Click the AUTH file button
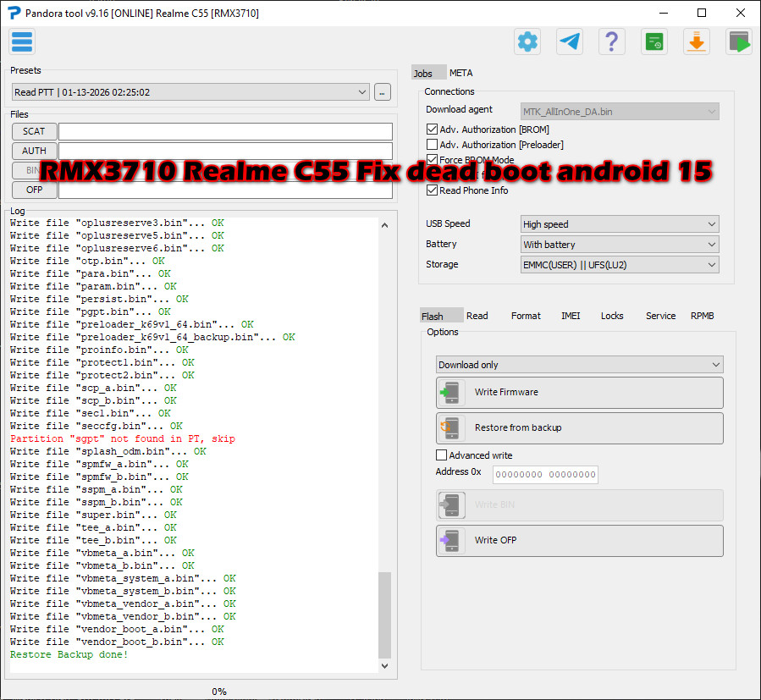Screen dimensions: 761x700 tap(34, 151)
